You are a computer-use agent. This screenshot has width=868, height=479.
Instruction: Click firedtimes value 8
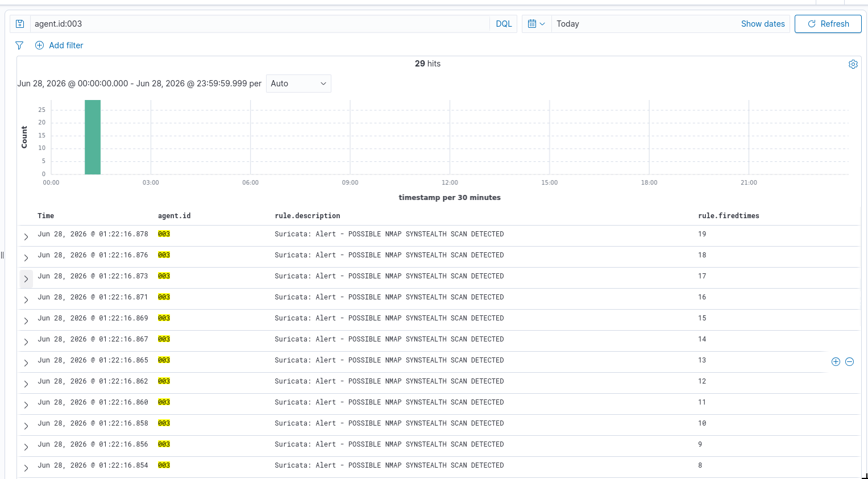[700, 465]
